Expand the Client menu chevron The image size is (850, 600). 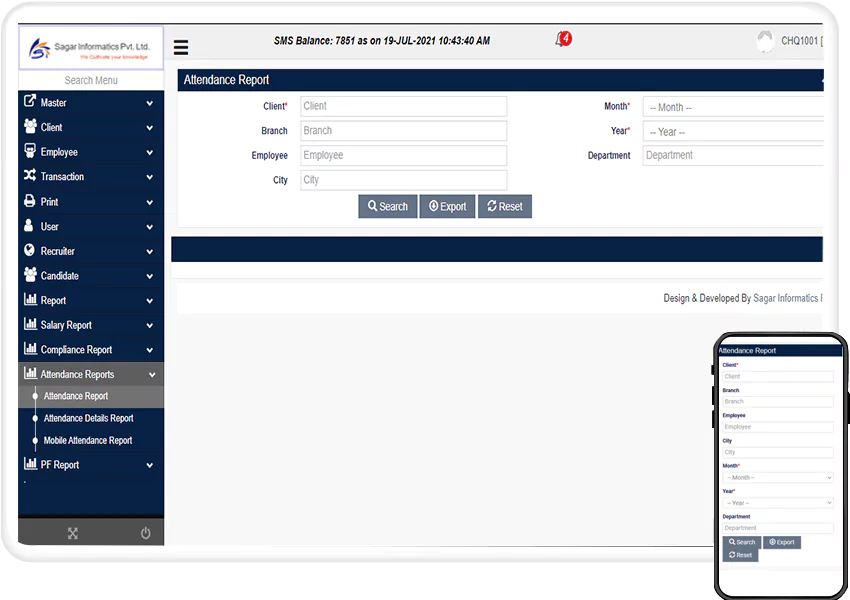coord(150,128)
